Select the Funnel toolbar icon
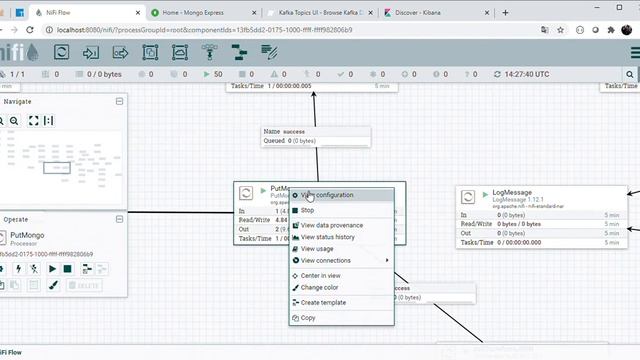The image size is (640, 360). tap(209, 53)
